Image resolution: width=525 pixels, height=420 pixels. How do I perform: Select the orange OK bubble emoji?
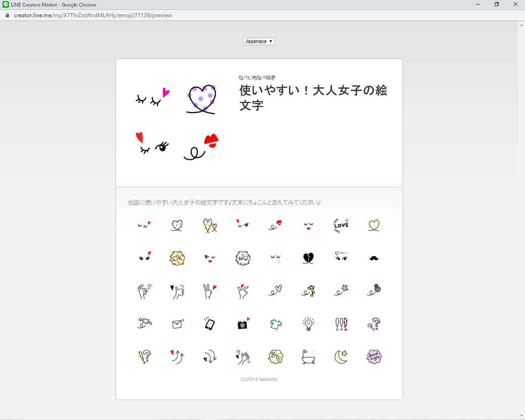point(177,258)
